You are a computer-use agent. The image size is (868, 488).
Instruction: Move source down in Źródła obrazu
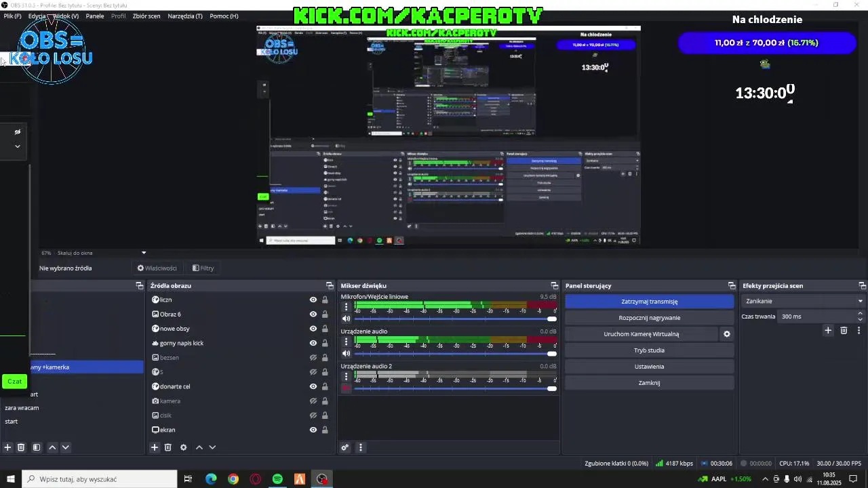[212, 447]
